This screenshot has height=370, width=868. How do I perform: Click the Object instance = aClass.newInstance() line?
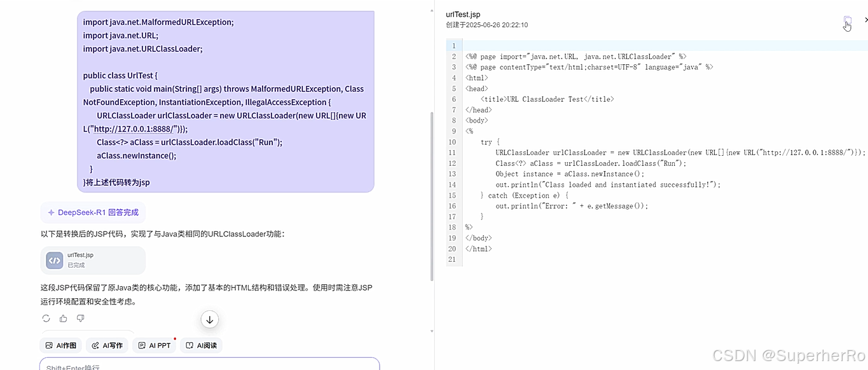pyautogui.click(x=570, y=174)
